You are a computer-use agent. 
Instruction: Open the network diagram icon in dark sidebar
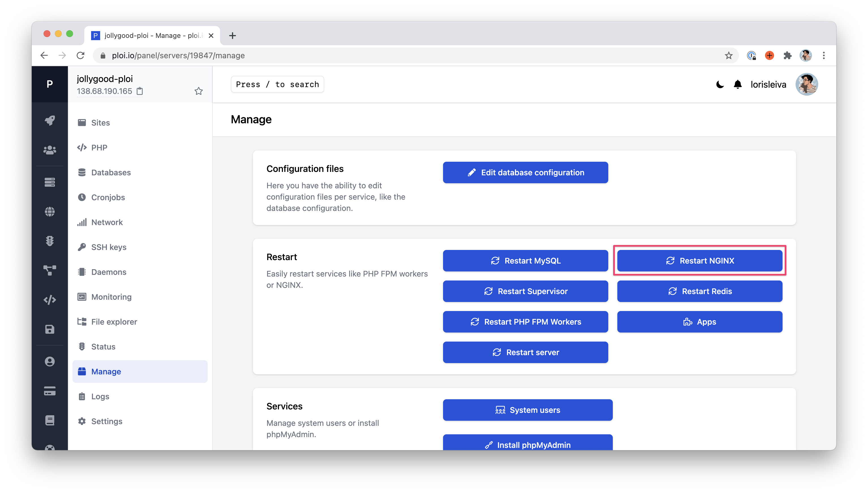50,270
